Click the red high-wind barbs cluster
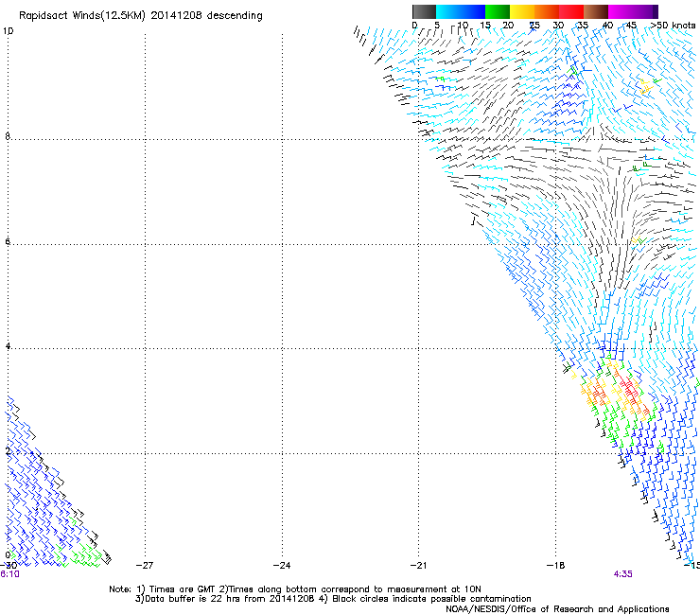 629,388
